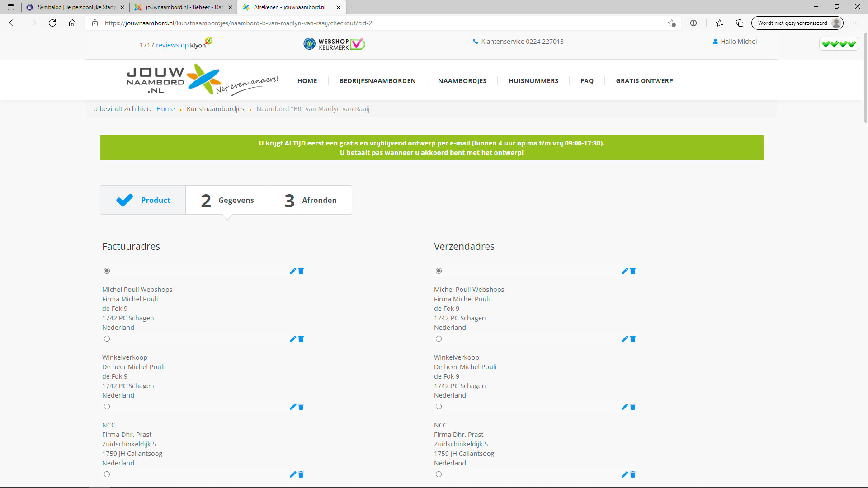
Task: Select Michel Pouli Webshops as Factuuradres
Action: pyautogui.click(x=107, y=271)
